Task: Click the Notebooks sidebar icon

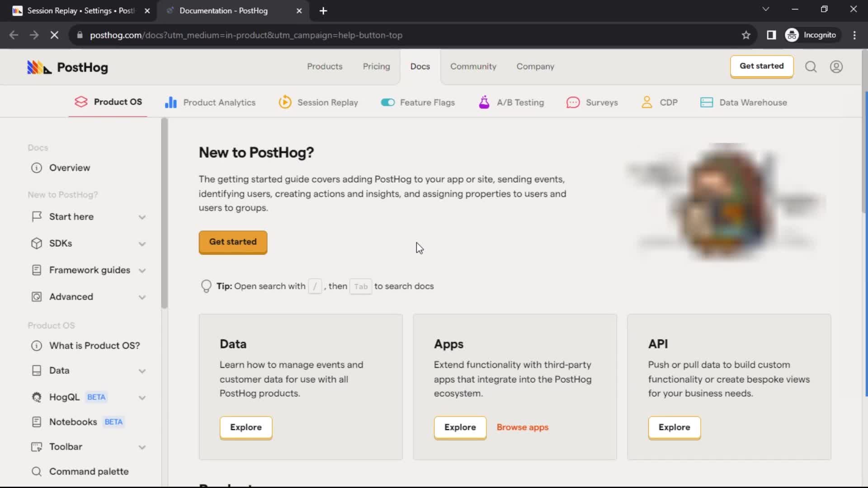Action: coord(37,422)
